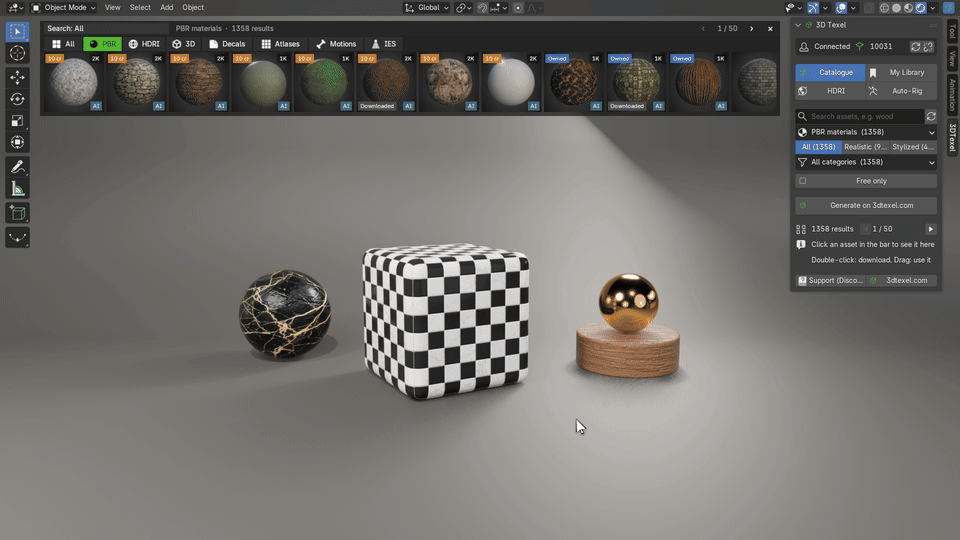Toggle proportional editing
The image size is (960, 540).
pyautogui.click(x=518, y=8)
